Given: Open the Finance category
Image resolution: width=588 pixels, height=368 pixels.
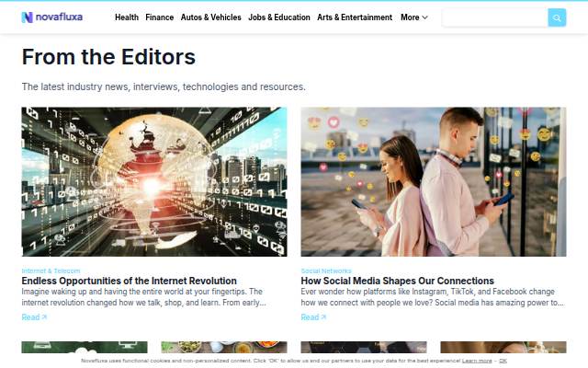Looking at the screenshot, I should [x=159, y=17].
